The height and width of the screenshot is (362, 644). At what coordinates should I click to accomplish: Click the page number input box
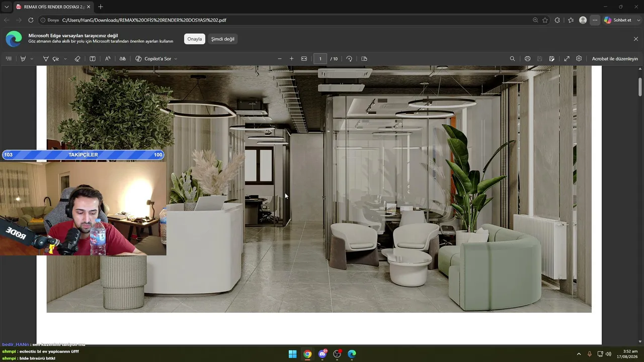coord(320,59)
